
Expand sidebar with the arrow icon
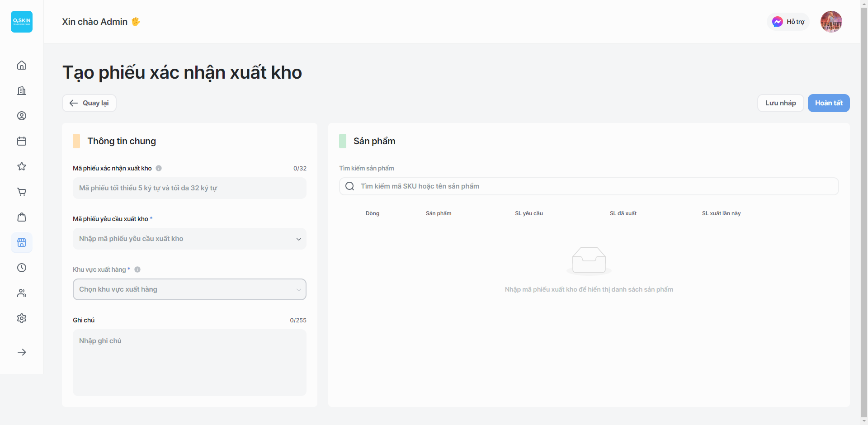[22, 352]
